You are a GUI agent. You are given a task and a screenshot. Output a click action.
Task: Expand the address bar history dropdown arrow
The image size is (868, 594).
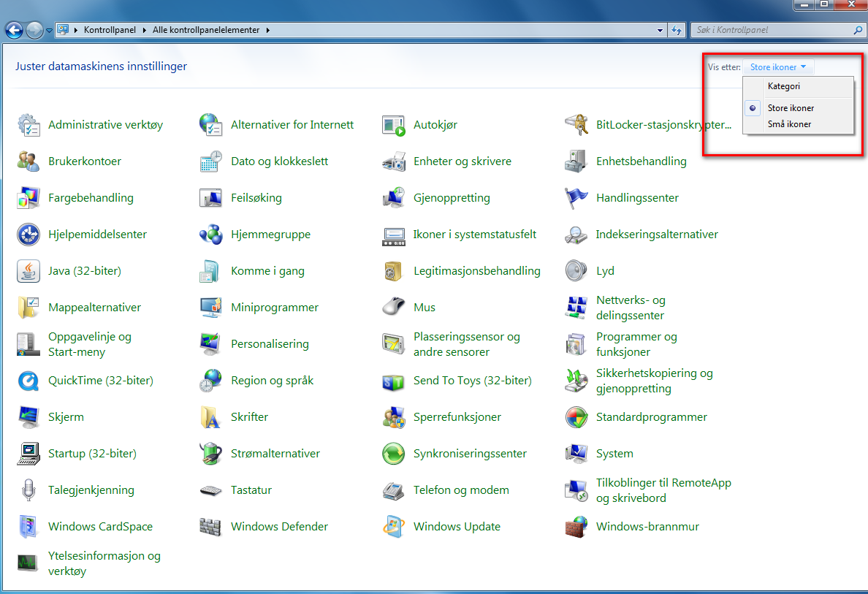click(660, 31)
